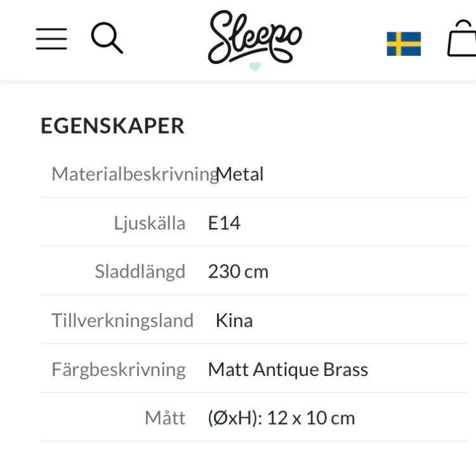Go to the Sleepo home logo
Viewport: 476px width, 459px height.
coord(255,37)
